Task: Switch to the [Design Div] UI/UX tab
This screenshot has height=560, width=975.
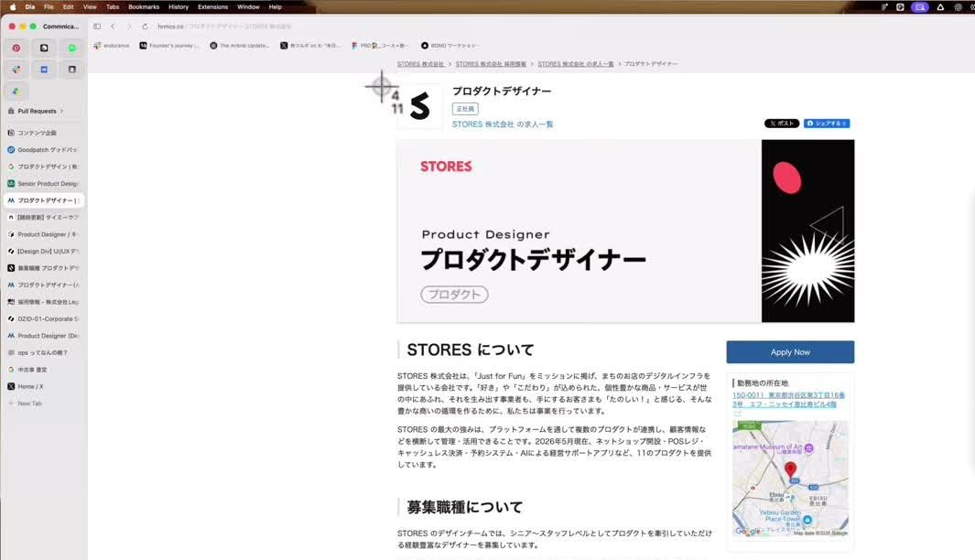Action: tap(44, 251)
